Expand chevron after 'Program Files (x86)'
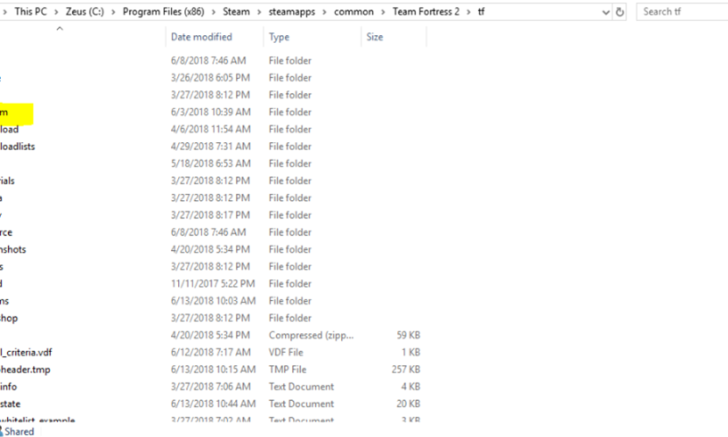Screen dimensions: 728x437 pos(214,12)
